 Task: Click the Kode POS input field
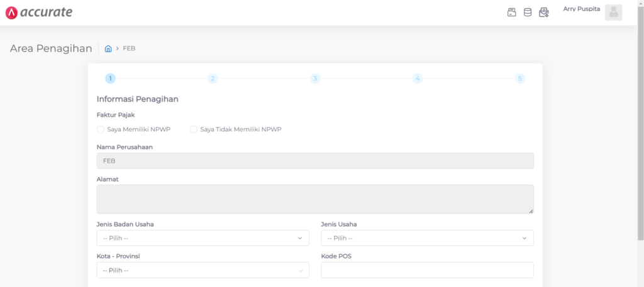tap(427, 270)
